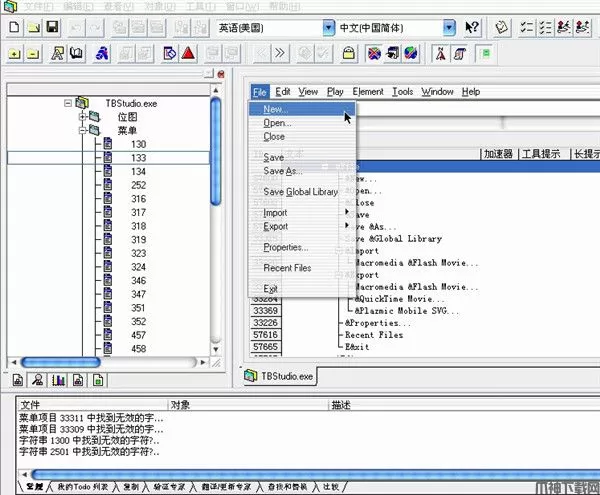Select menu resource 318 in tree
Viewport: 600px width, 495px height.
pyautogui.click(x=138, y=226)
